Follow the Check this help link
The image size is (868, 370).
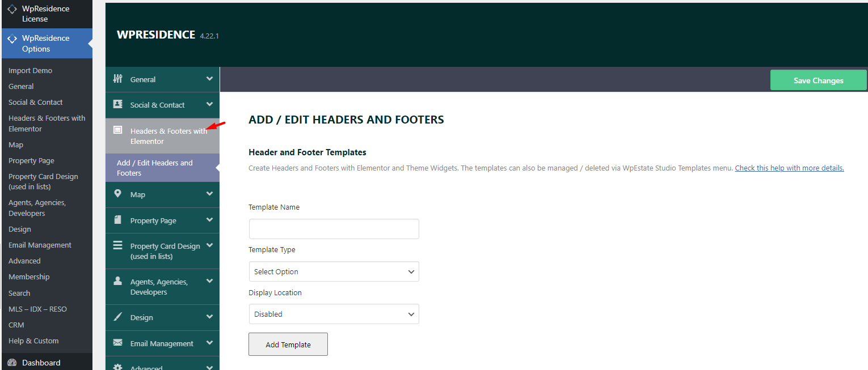(x=789, y=168)
